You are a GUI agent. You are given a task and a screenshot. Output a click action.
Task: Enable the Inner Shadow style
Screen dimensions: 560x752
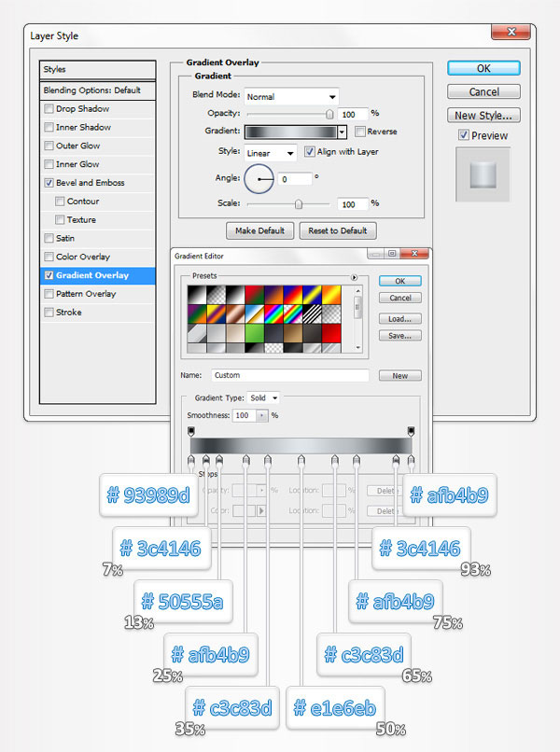49,127
